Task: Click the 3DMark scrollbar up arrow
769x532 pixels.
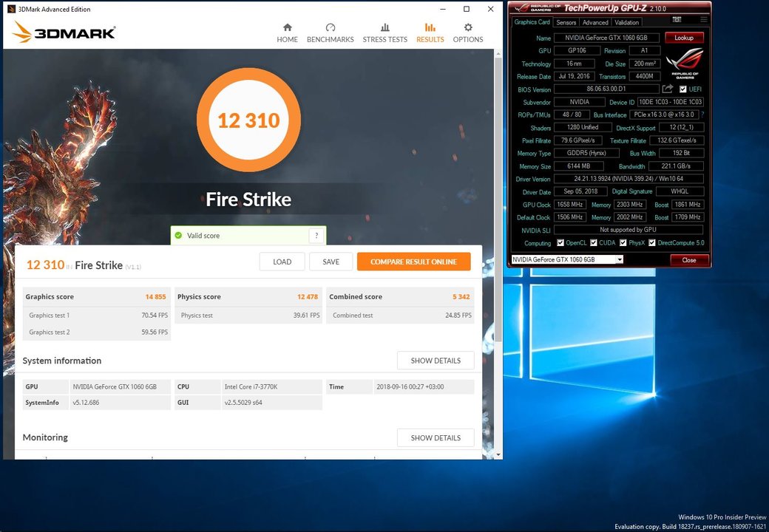Action: [498, 53]
